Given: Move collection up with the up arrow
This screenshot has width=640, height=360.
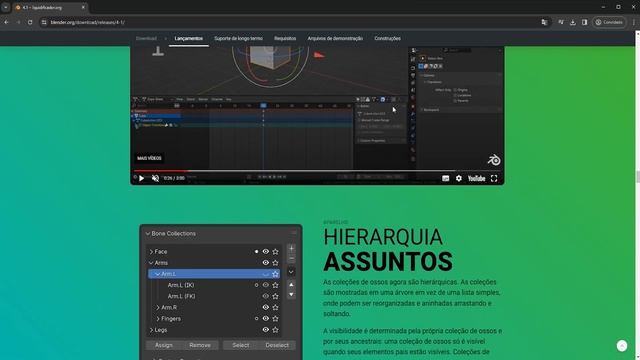Looking at the screenshot, I should pyautogui.click(x=291, y=284).
